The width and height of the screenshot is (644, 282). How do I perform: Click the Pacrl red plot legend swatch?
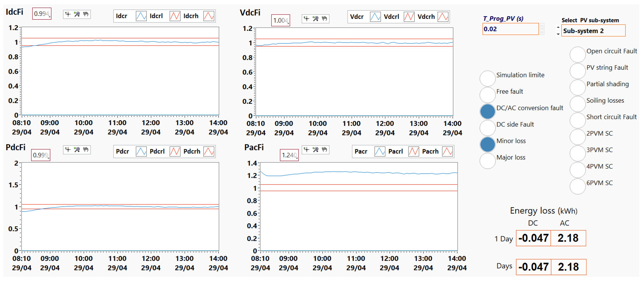point(413,151)
